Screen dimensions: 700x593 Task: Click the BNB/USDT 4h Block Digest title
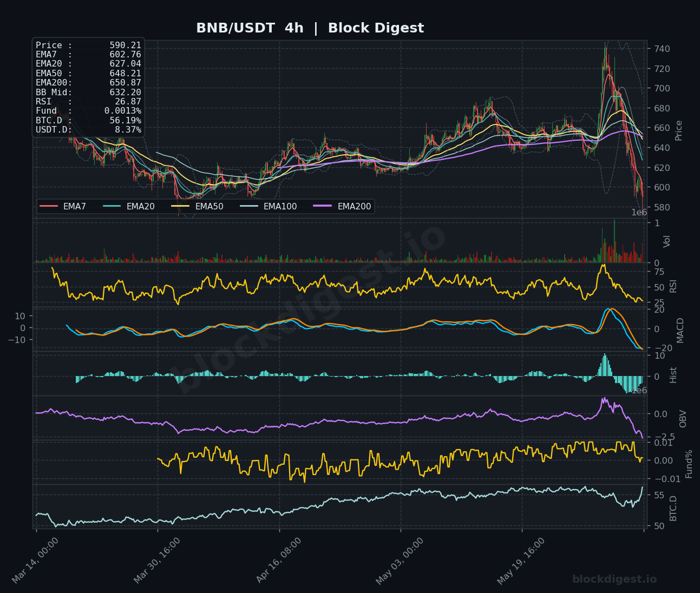[x=310, y=28]
